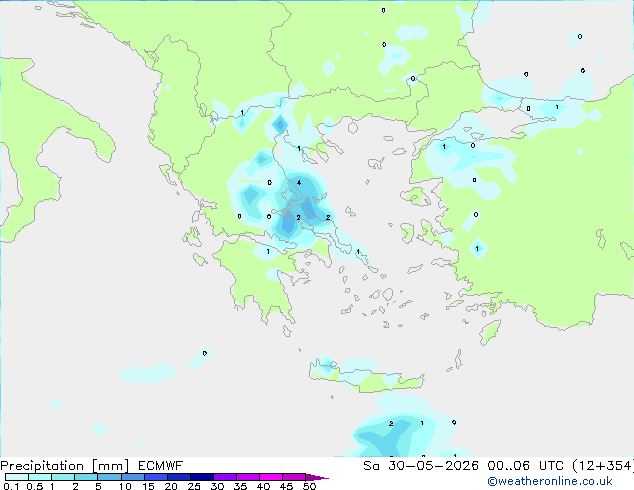Click the '50' legend scale label
The width and height of the screenshot is (634, 490).
point(309,486)
